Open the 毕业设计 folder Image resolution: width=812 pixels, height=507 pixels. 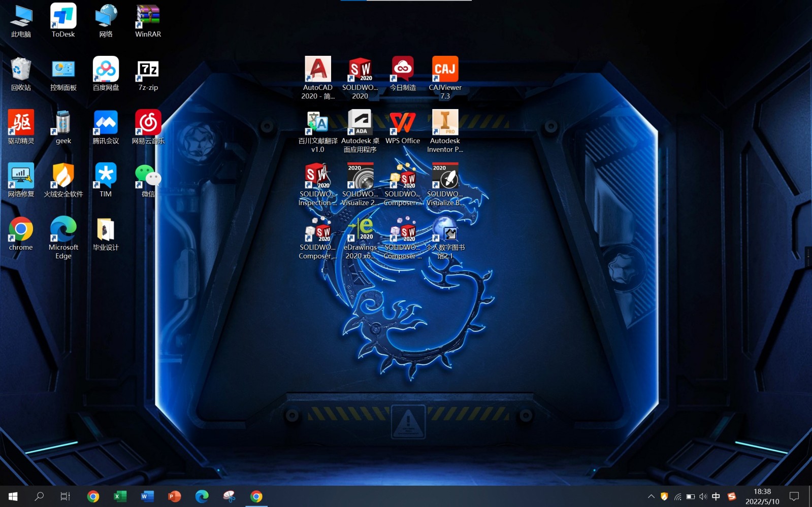point(106,234)
